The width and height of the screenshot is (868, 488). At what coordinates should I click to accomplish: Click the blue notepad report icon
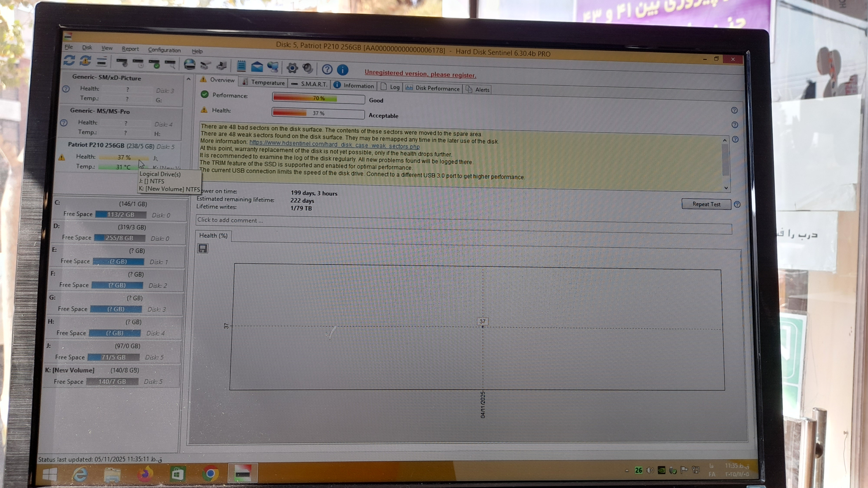(x=241, y=66)
